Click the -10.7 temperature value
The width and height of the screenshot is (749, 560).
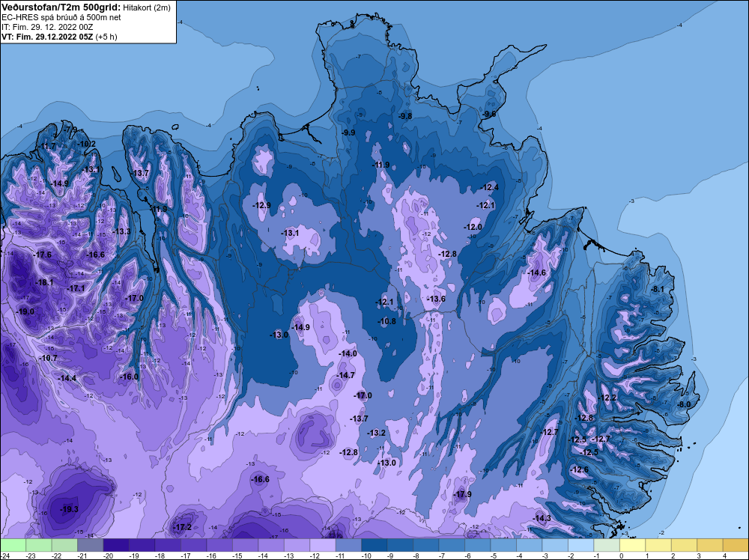click(48, 358)
